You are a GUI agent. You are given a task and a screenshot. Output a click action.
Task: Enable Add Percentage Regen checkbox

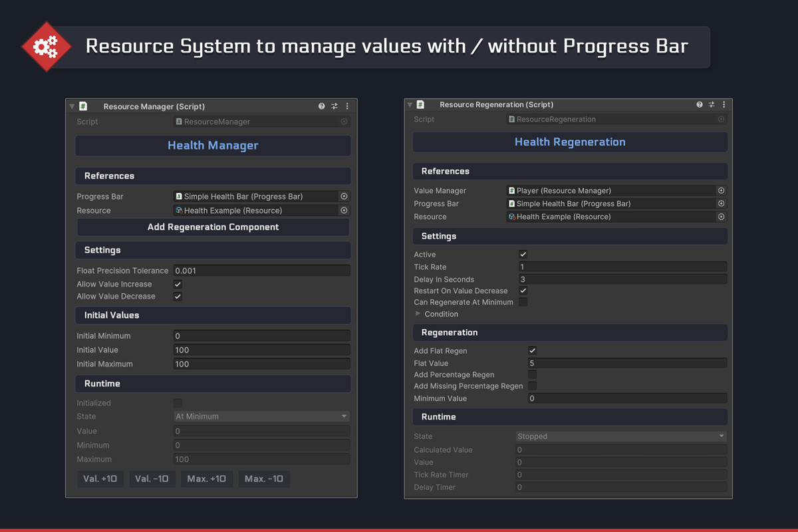(532, 375)
